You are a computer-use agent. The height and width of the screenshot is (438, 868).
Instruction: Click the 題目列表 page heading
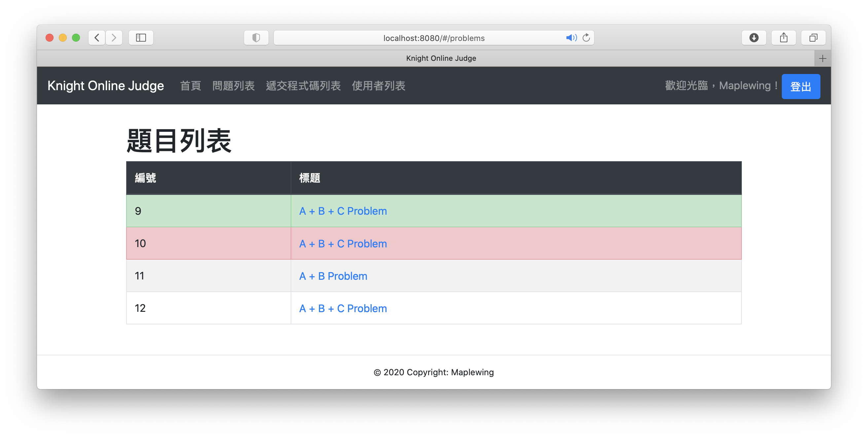click(179, 140)
